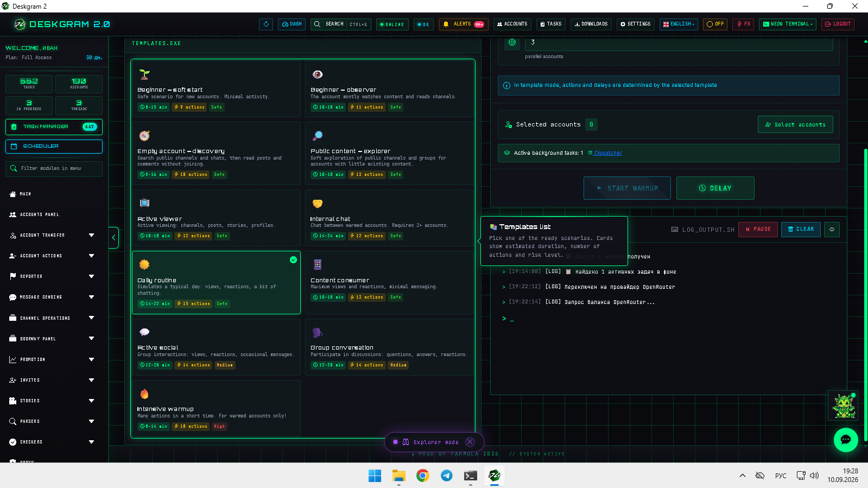Click the Select accounts button
Viewport: 868px width, 488px height.
(x=795, y=124)
